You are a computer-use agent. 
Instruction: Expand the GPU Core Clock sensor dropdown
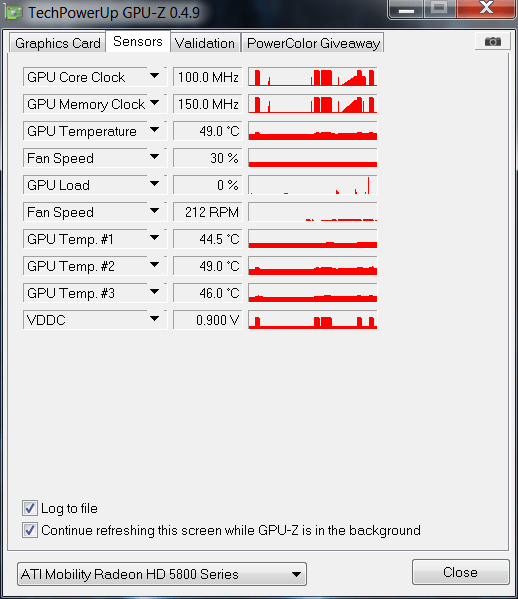pos(155,76)
